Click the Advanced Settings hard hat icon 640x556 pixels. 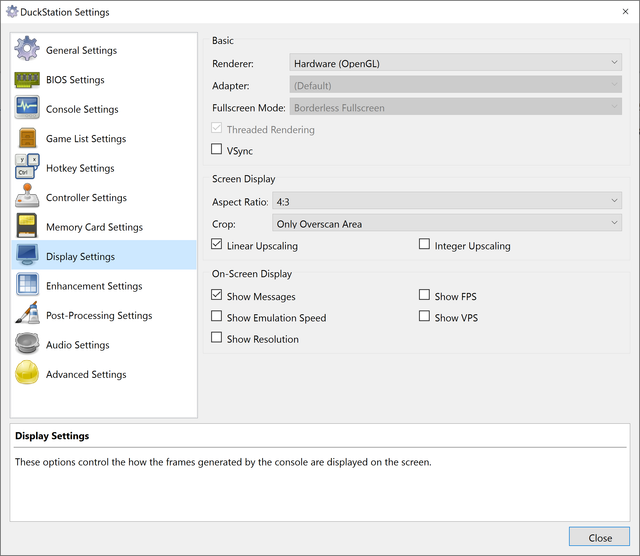coord(27,372)
